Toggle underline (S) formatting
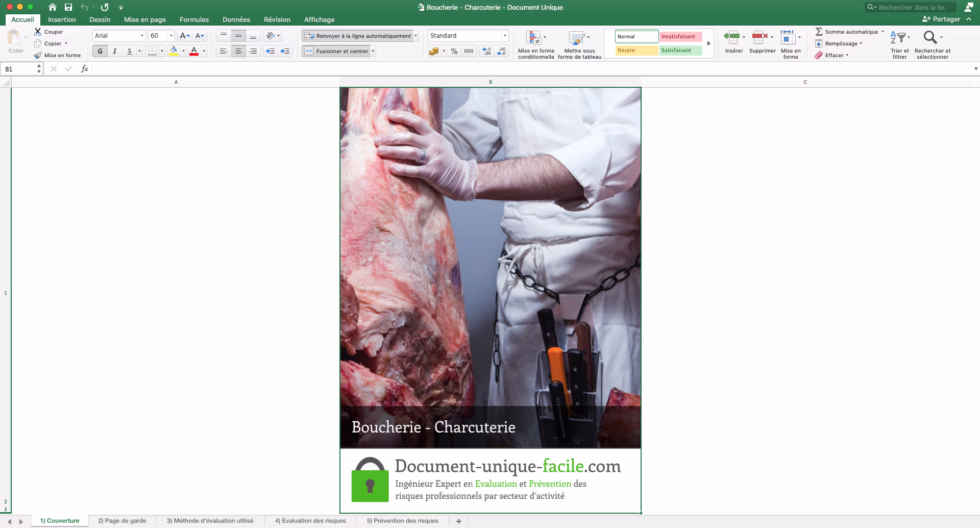This screenshot has width=980, height=528. pyautogui.click(x=130, y=51)
